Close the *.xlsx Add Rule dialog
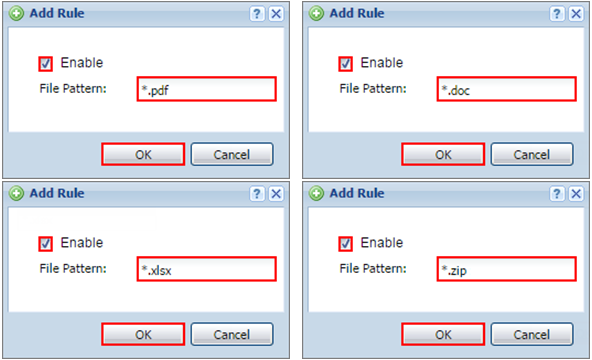 click(276, 194)
